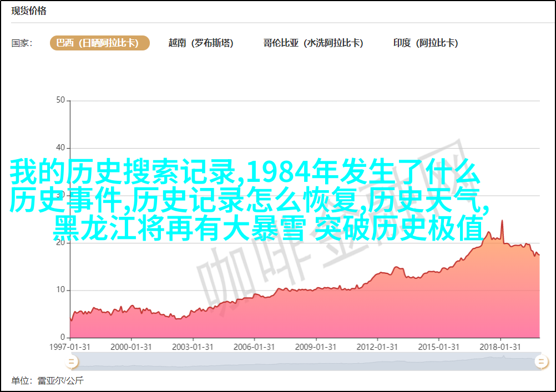Click the y-axis value 40
This screenshot has height=392, width=556.
click(60, 147)
